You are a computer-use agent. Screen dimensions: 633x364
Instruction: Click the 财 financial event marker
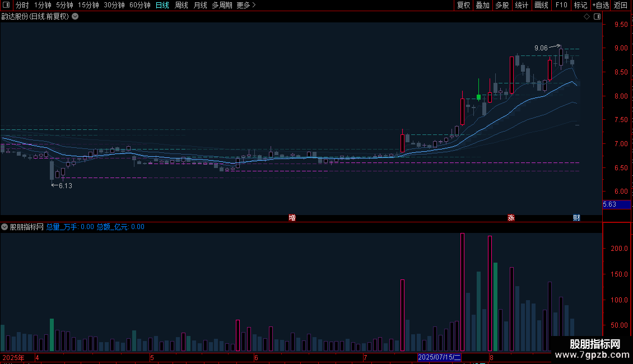point(576,218)
